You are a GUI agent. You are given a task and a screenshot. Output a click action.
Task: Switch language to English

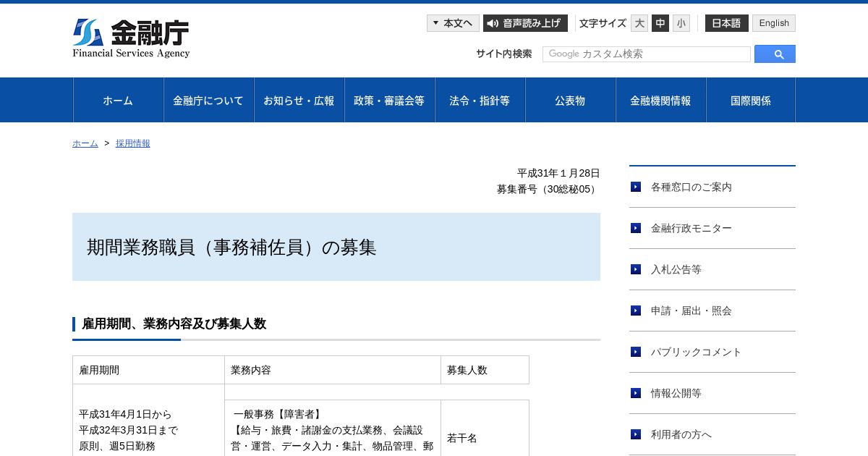[774, 23]
